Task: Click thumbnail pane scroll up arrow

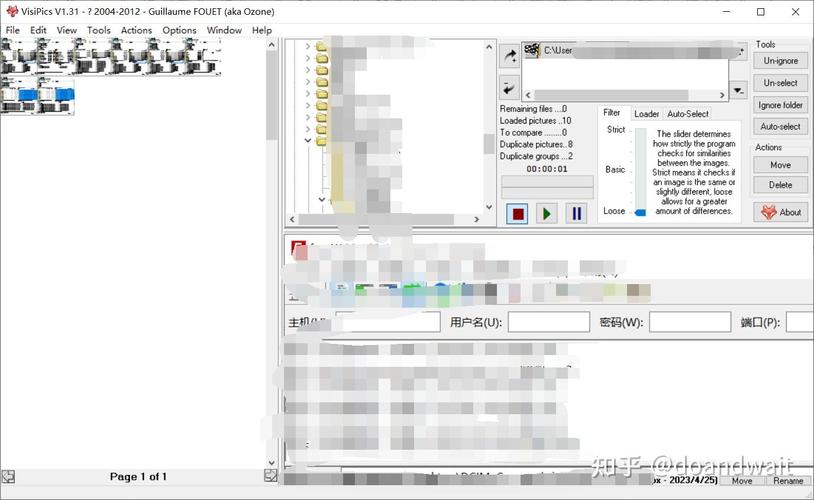Action: pyautogui.click(x=272, y=45)
